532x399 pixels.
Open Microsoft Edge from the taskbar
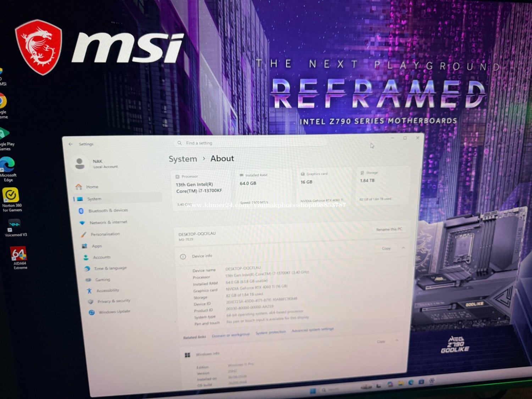click(x=411, y=382)
